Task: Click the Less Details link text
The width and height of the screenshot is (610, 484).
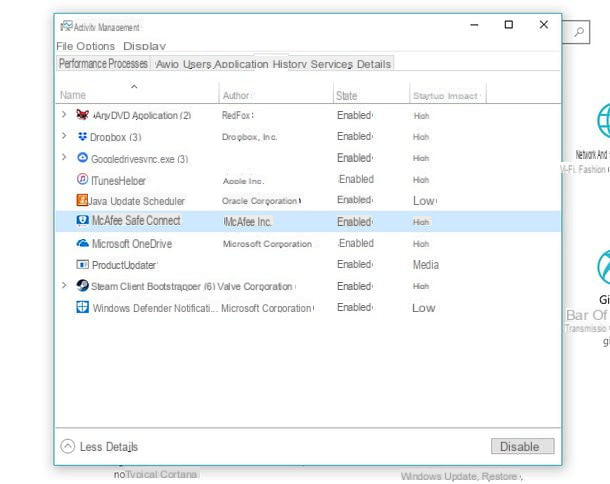Action: 109,447
